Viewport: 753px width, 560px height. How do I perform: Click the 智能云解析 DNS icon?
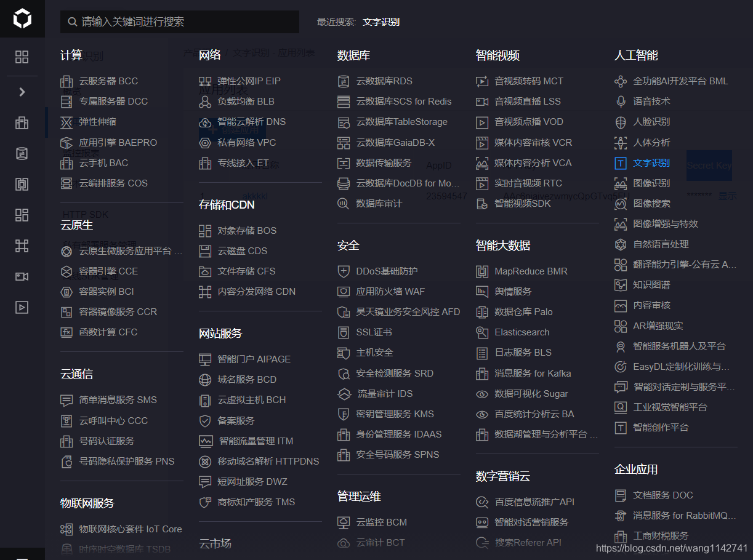pos(206,122)
